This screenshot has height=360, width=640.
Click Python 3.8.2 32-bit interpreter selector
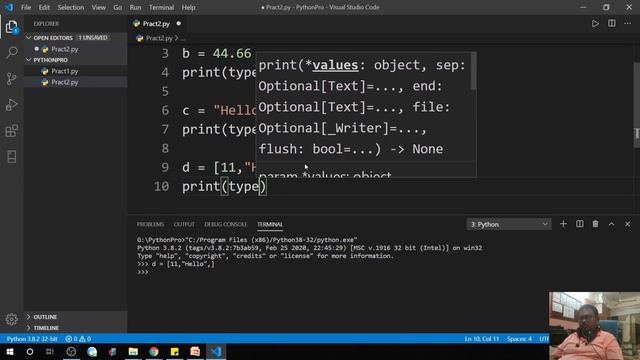(31, 339)
